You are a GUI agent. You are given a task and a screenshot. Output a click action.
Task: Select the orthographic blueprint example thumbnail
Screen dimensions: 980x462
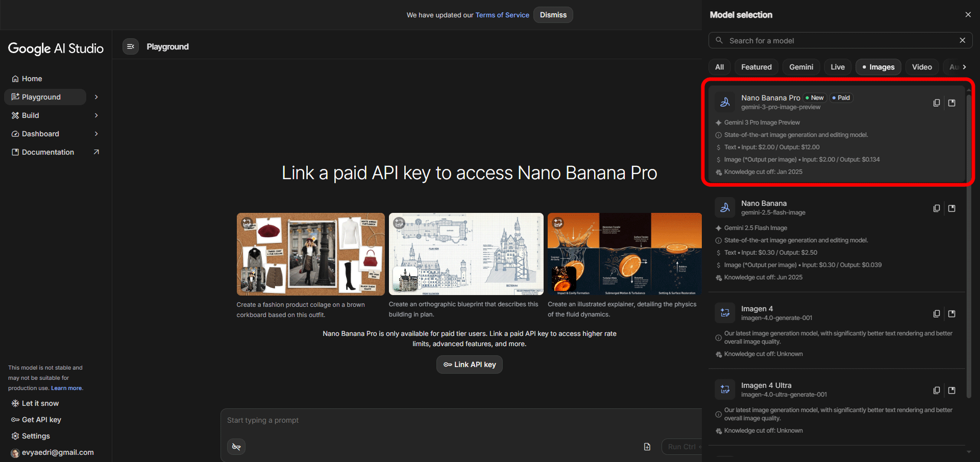465,254
